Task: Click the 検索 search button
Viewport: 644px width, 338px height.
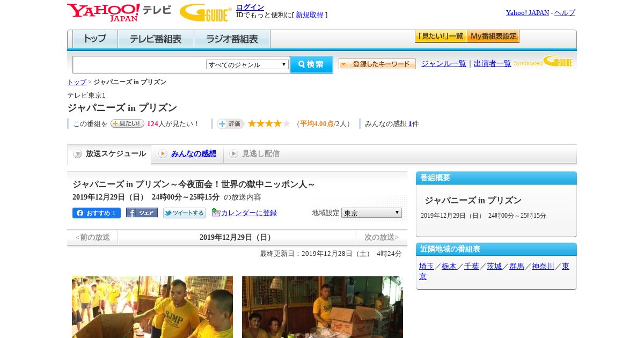Action: (311, 64)
